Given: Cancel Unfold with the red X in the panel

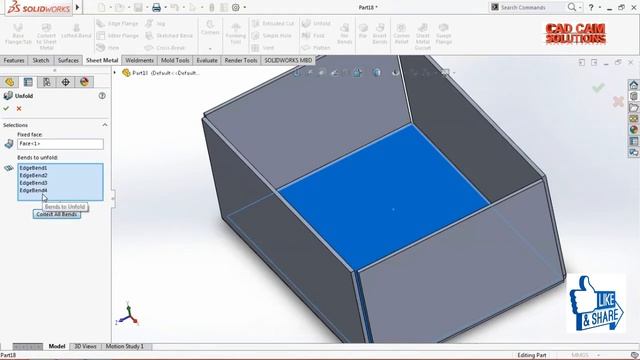Looking at the screenshot, I should click(19, 109).
